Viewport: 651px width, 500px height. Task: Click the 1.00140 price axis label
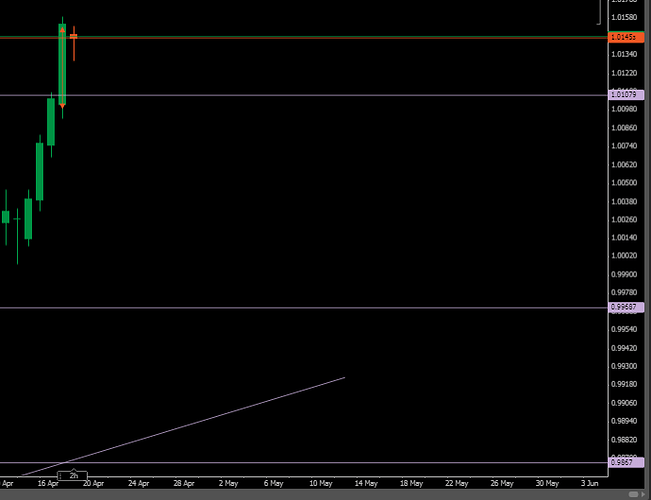pyautogui.click(x=624, y=238)
